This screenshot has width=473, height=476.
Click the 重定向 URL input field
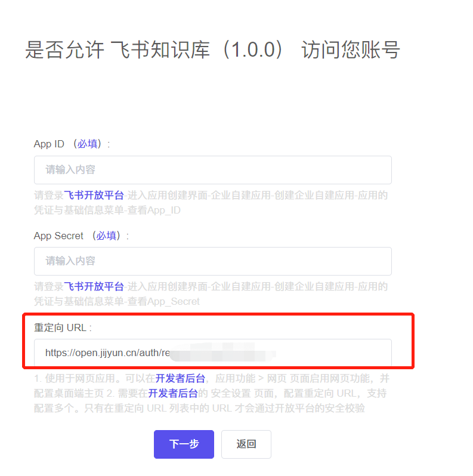pyautogui.click(x=212, y=353)
